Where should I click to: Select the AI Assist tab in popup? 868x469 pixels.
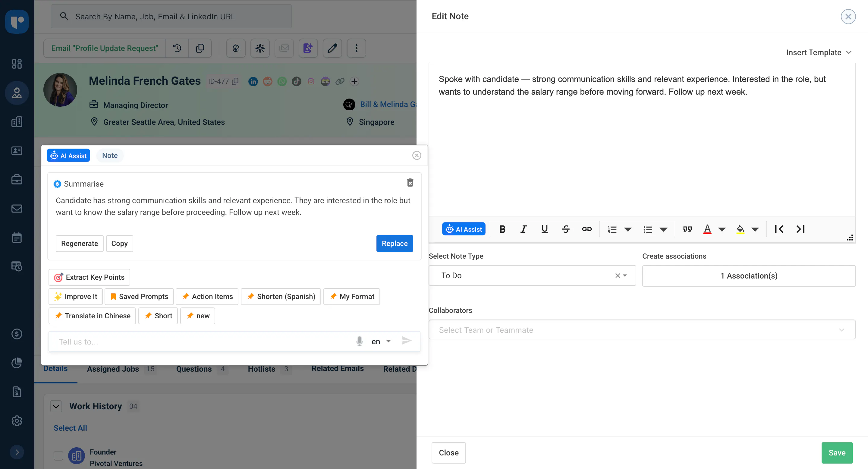coord(68,155)
